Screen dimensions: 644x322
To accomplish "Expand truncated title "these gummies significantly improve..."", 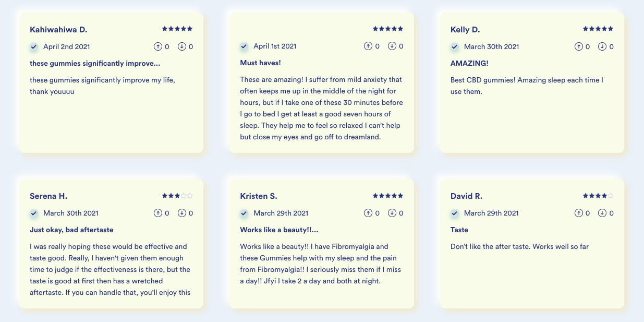I will (95, 63).
